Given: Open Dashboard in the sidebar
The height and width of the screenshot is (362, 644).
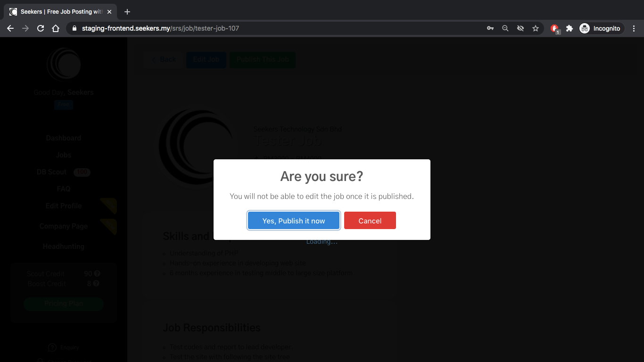Looking at the screenshot, I should pyautogui.click(x=64, y=138).
